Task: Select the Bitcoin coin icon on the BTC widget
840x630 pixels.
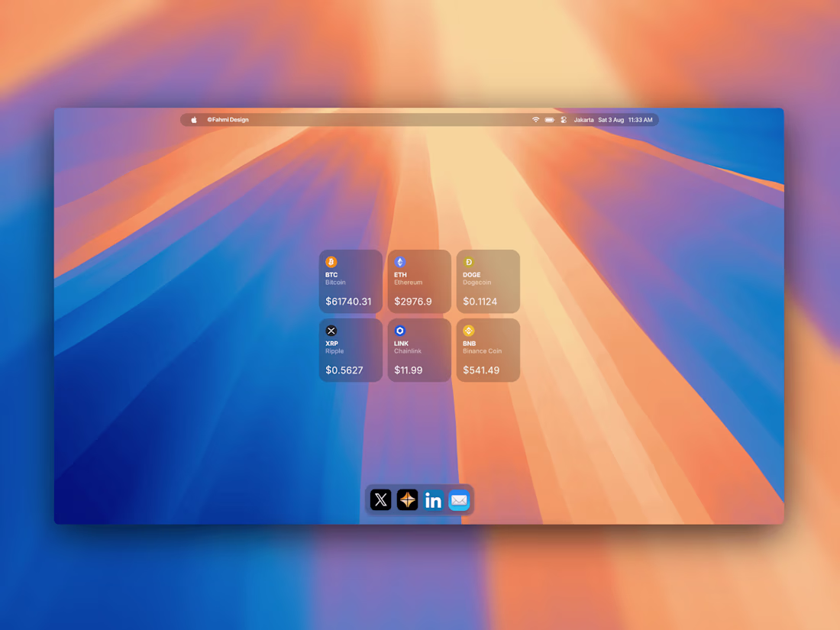Action: pyautogui.click(x=331, y=262)
